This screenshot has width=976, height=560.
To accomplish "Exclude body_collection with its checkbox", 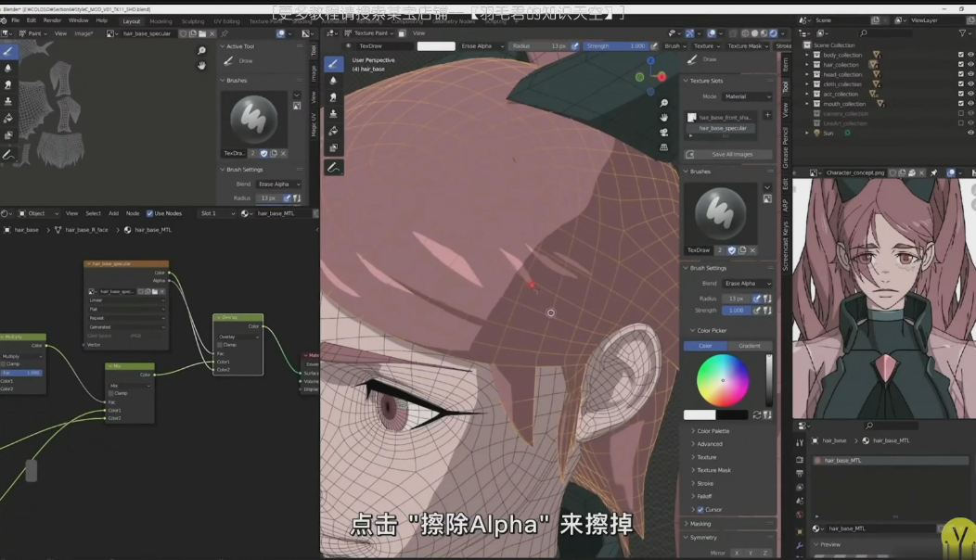I will [x=961, y=55].
